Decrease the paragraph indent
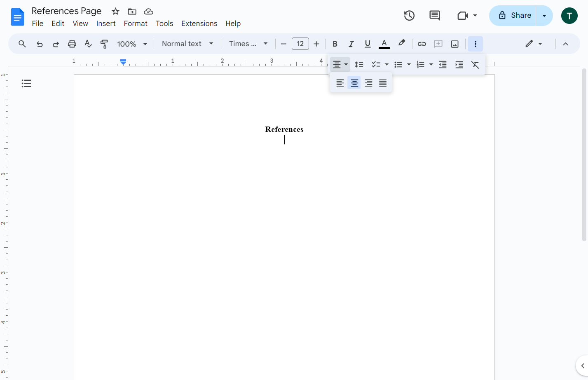 pos(443,65)
